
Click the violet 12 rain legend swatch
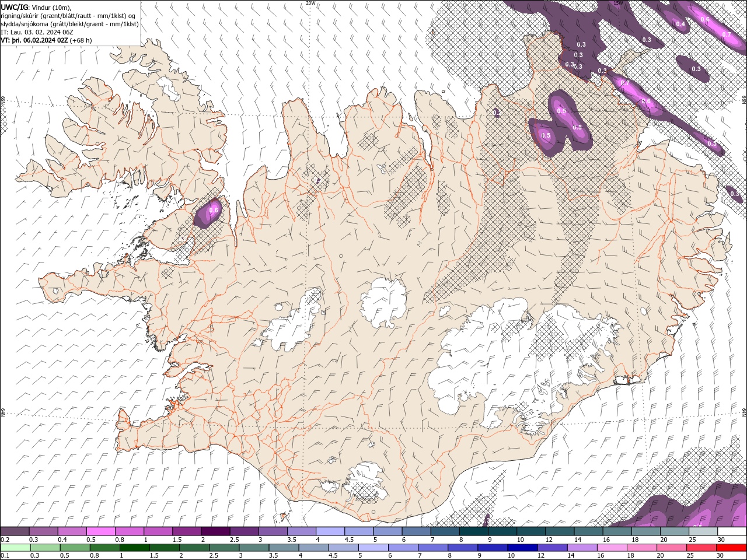(x=552, y=548)
